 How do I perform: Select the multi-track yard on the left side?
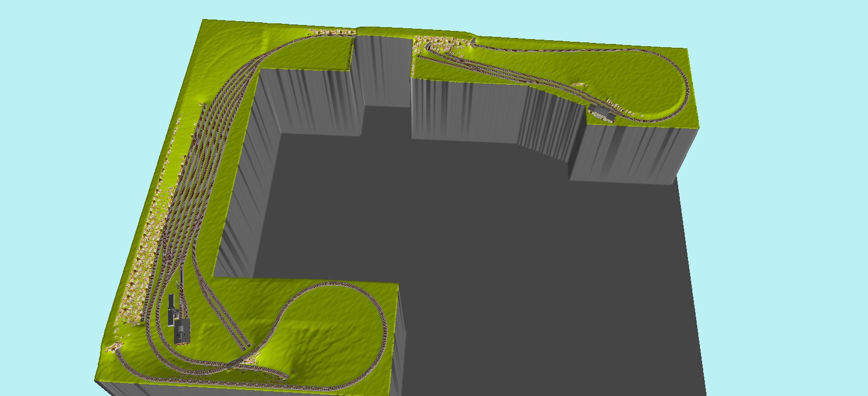tap(190, 179)
